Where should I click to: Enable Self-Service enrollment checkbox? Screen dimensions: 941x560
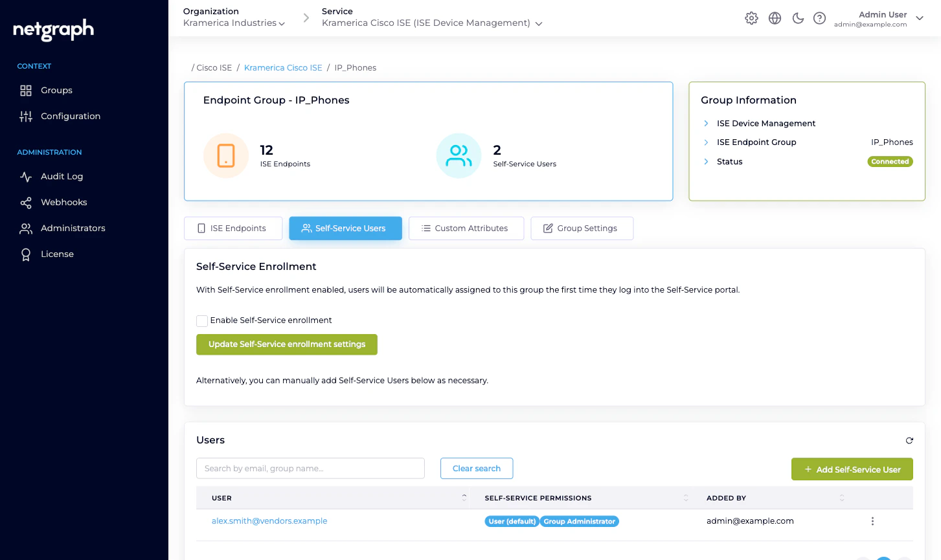[201, 320]
